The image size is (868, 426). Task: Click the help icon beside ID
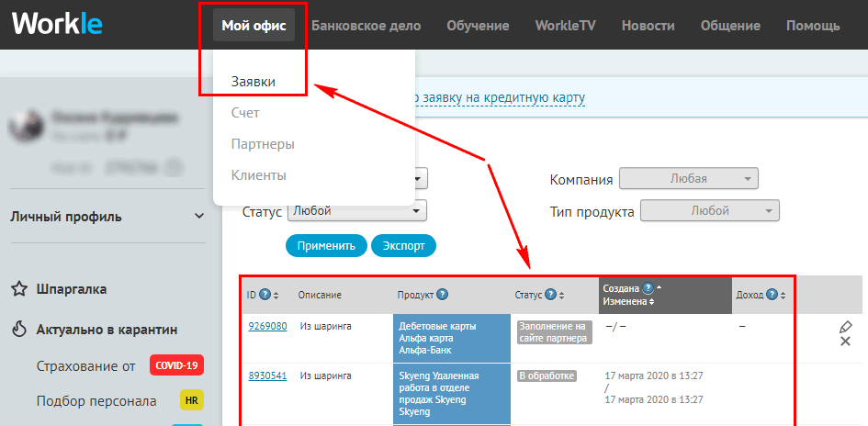click(x=265, y=296)
